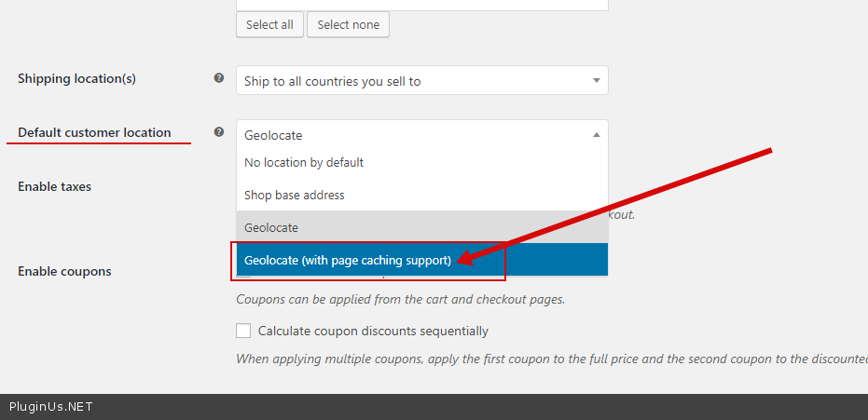Enable Calculate coupon discounts sequentially checkbox

(244, 331)
